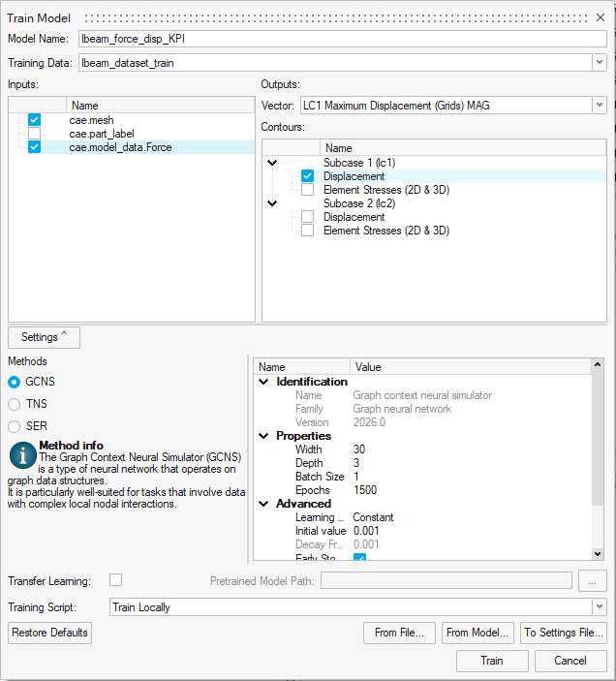Viewport: 616px width, 681px height.
Task: Click the Epochs value 1500
Action: point(365,490)
